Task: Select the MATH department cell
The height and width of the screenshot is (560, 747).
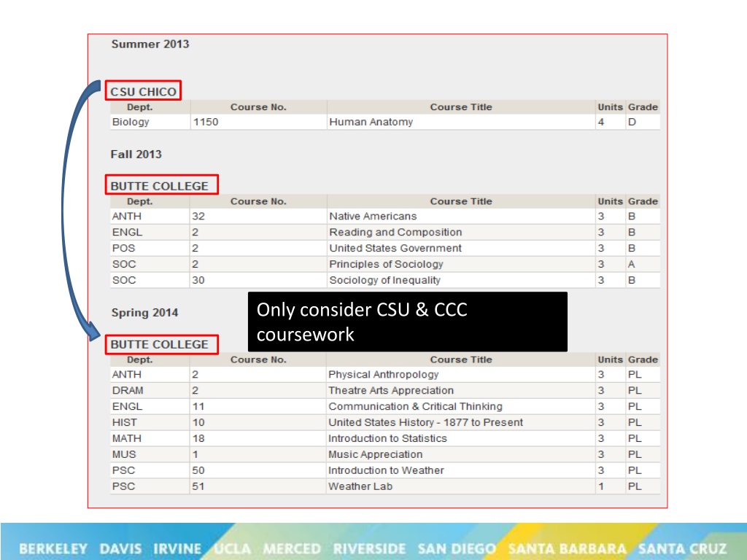Action: click(127, 438)
